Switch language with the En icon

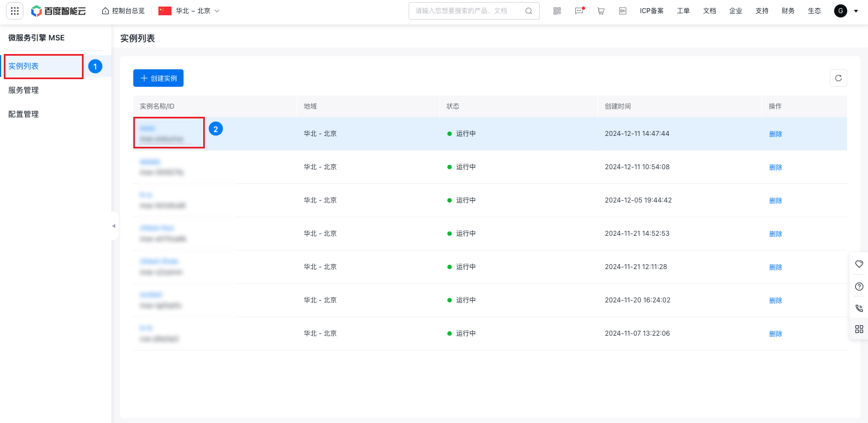623,11
